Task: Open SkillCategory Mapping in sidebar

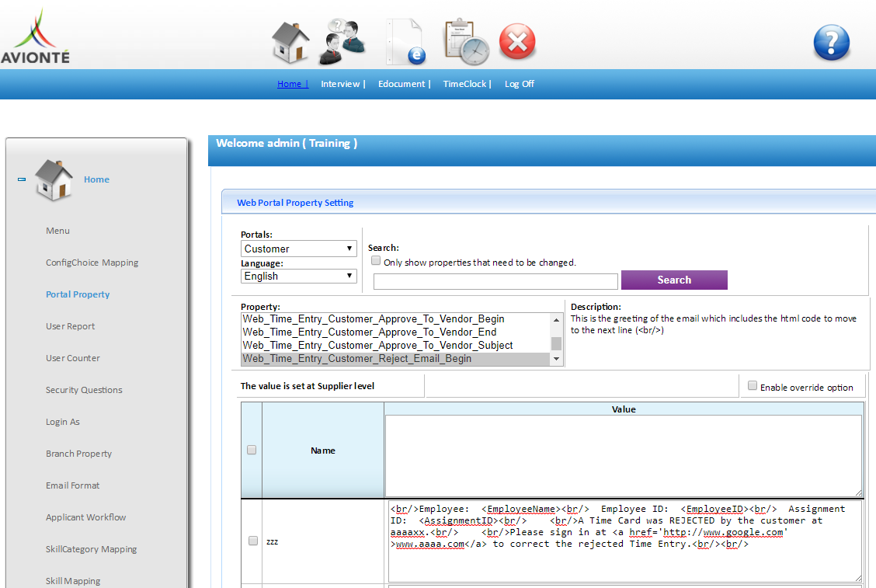Action: point(91,549)
